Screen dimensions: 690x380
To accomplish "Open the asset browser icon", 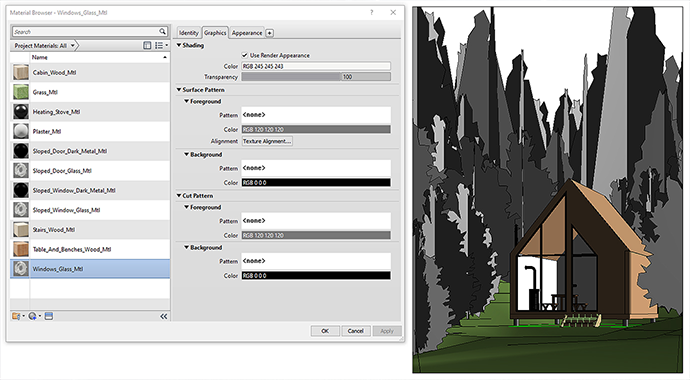I will click(49, 316).
